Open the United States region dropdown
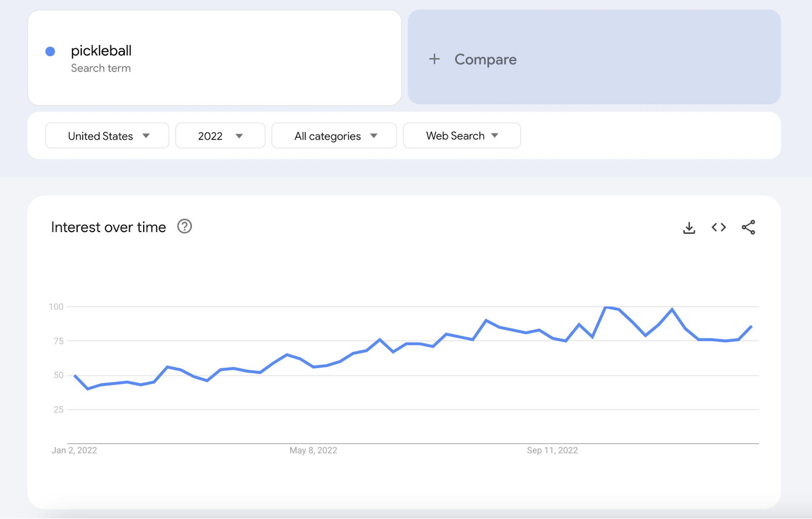Screen dimensions: 812x519 tap(107, 136)
